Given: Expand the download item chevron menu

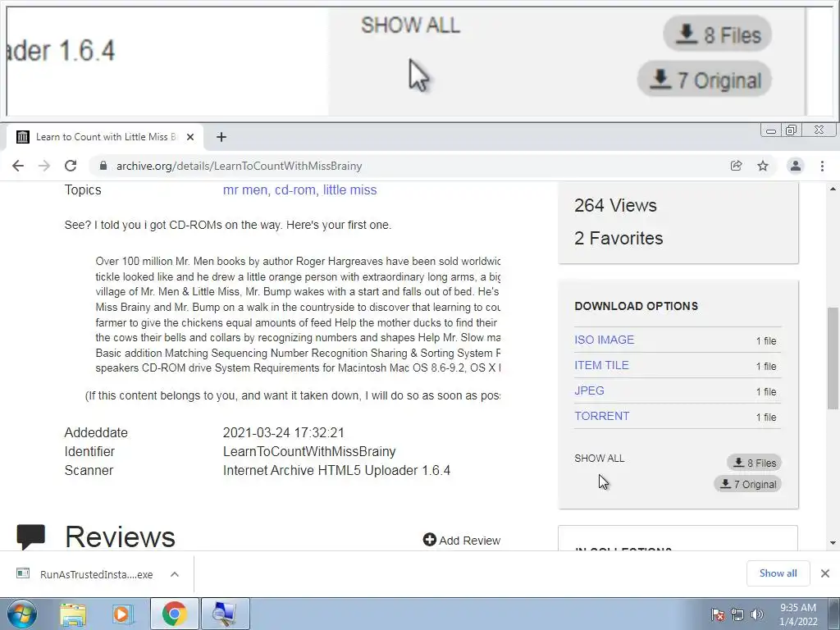Looking at the screenshot, I should point(175,574).
